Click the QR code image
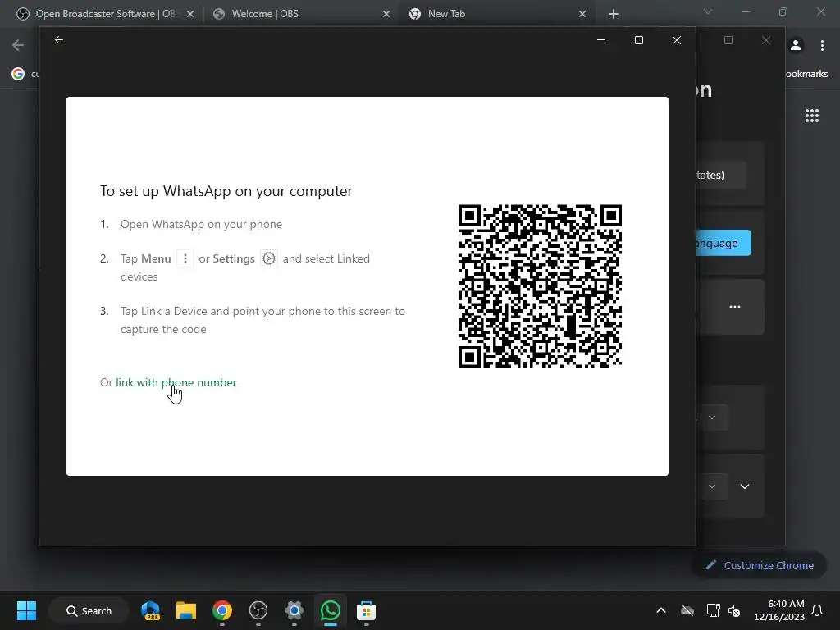840x630 pixels. (x=540, y=286)
